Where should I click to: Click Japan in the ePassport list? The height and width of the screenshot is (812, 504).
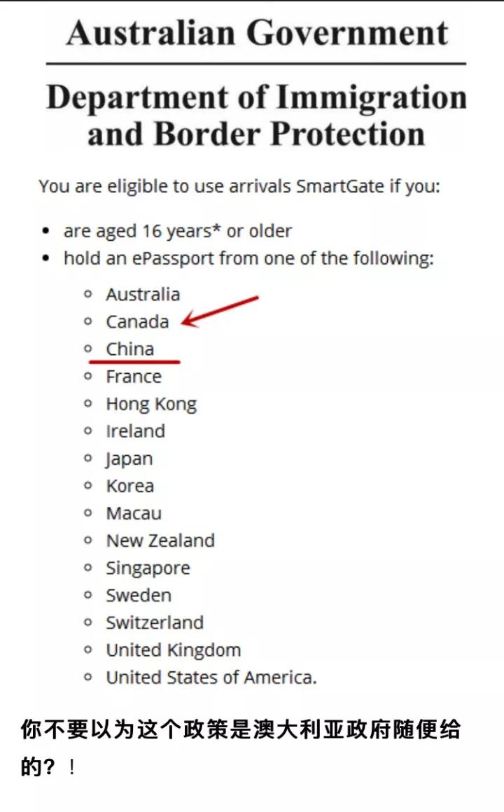pos(129,459)
